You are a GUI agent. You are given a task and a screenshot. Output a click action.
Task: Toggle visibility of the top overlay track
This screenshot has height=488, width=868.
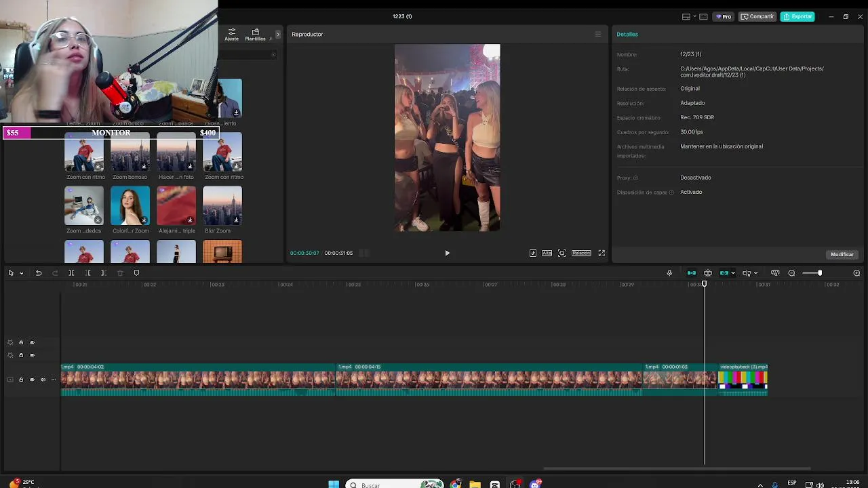click(x=32, y=342)
